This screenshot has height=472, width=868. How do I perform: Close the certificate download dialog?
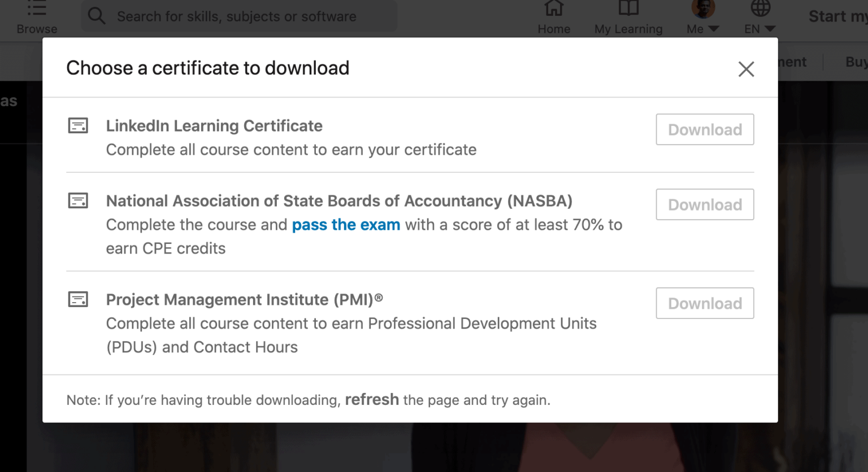tap(746, 68)
